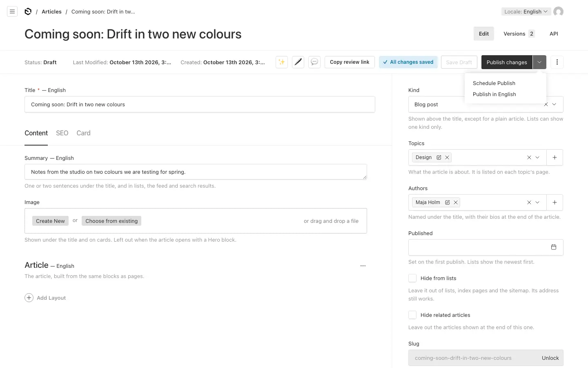Click the Add Layout plus icon

point(29,298)
